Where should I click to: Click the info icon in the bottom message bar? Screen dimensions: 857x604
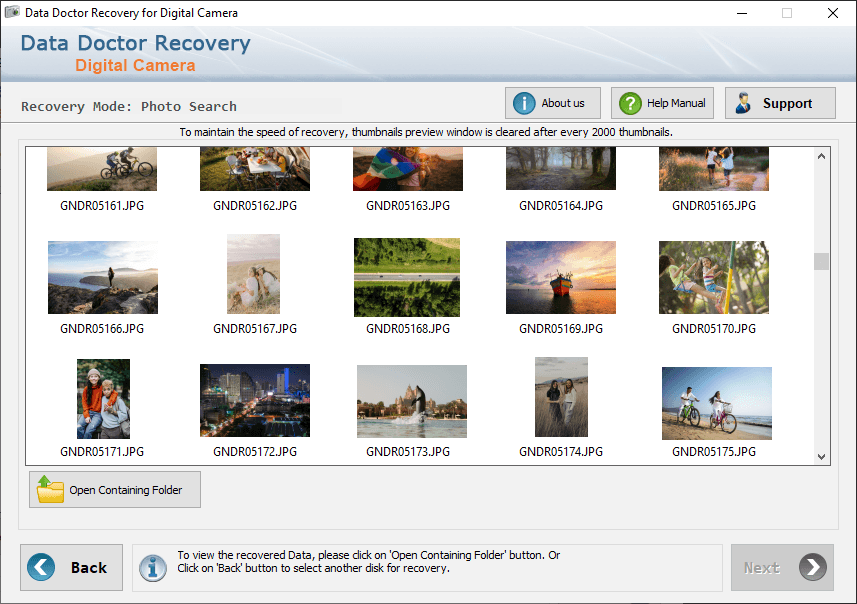pos(153,568)
